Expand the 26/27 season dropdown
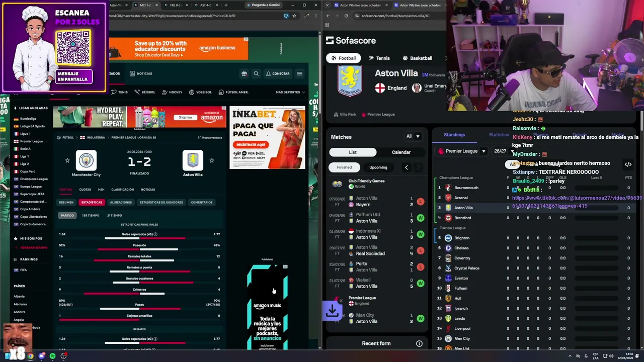644x362 pixels. coord(503,151)
